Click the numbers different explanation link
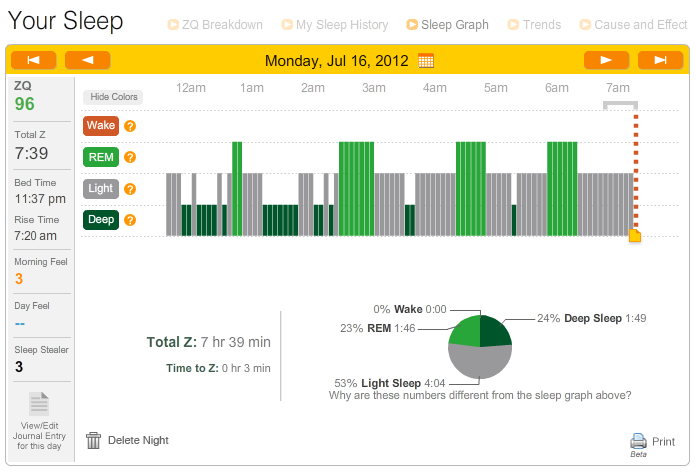696x472 pixels. click(x=480, y=395)
